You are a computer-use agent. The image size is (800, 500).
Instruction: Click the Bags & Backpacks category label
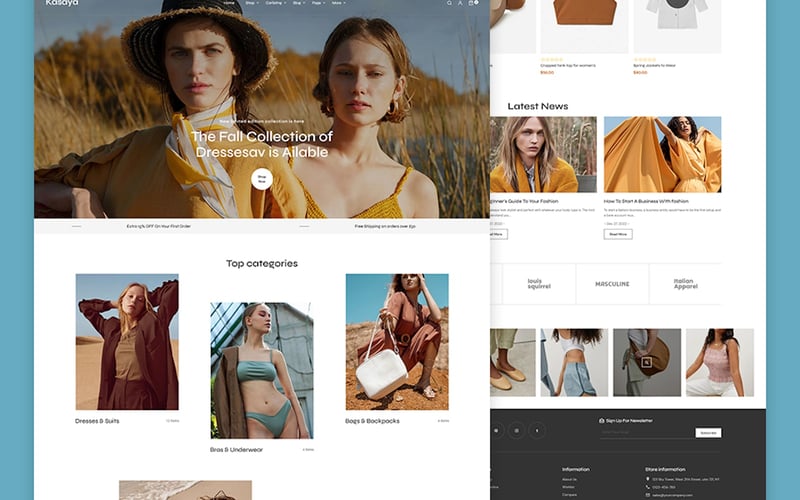pyautogui.click(x=372, y=421)
